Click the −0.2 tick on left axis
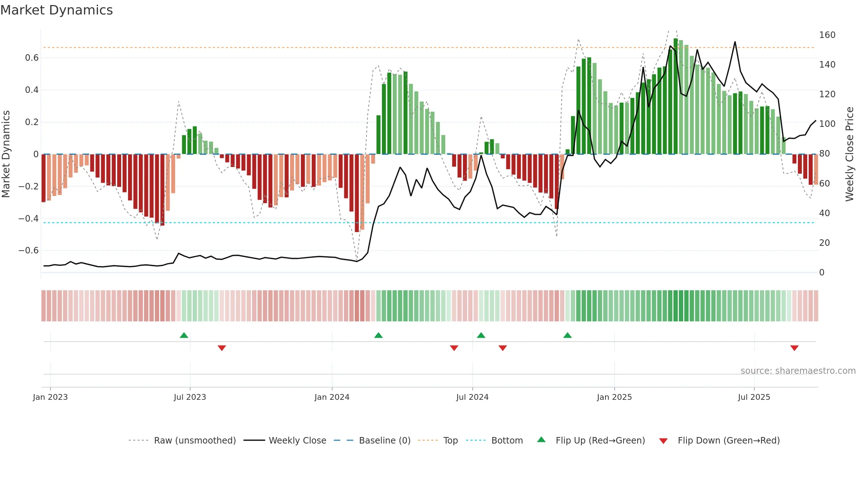The image size is (868, 488). [x=29, y=187]
